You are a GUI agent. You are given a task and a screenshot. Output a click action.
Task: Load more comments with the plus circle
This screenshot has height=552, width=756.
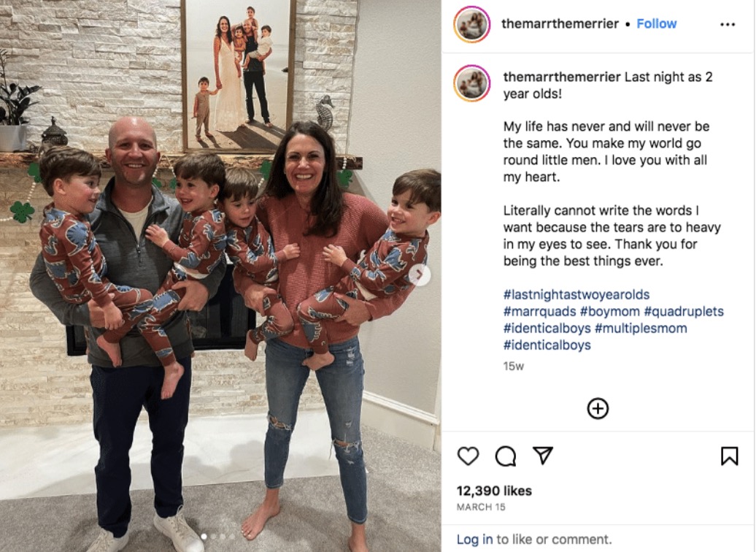pyautogui.click(x=598, y=409)
